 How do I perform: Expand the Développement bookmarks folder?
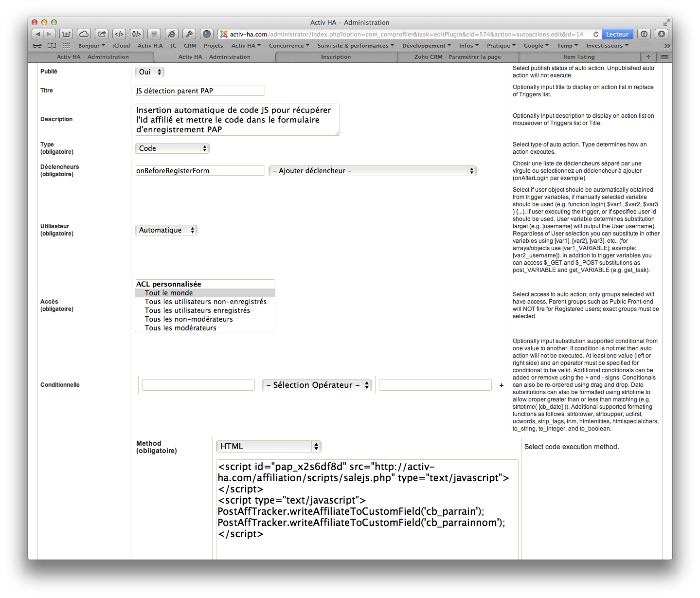pos(427,46)
